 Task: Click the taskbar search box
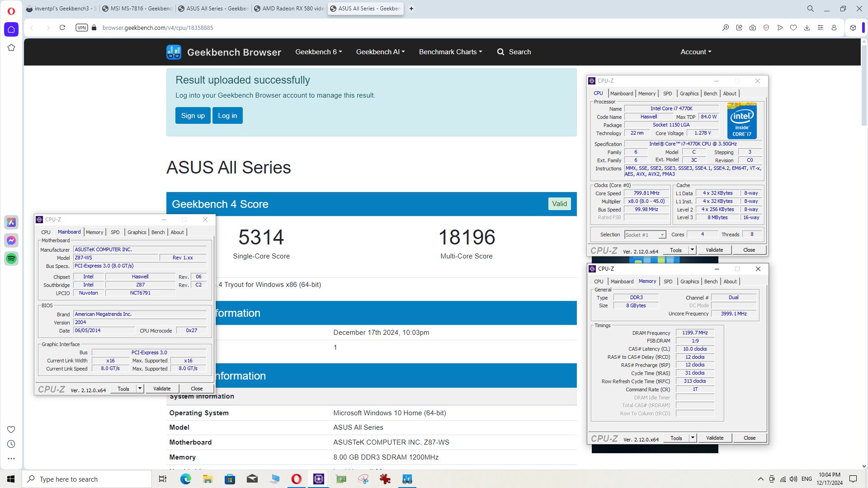87,479
